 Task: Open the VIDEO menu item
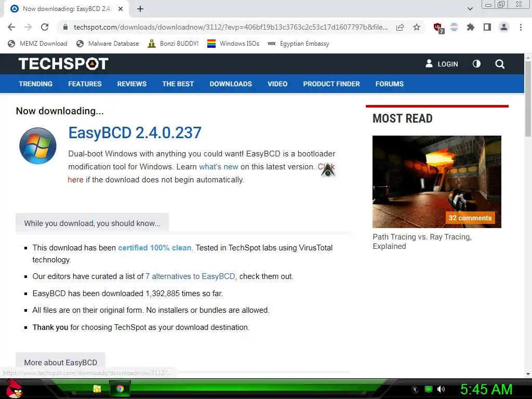click(277, 84)
